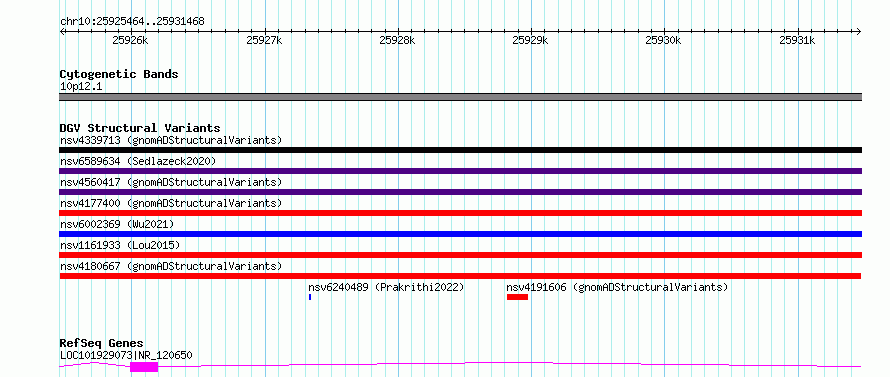Click the magenta LOC101929073 exon block

[144, 367]
